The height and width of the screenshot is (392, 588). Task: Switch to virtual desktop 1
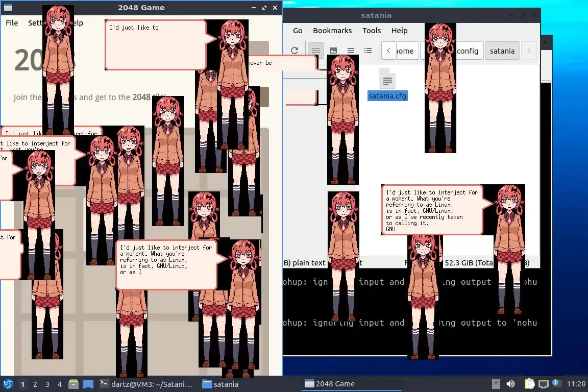click(x=23, y=384)
